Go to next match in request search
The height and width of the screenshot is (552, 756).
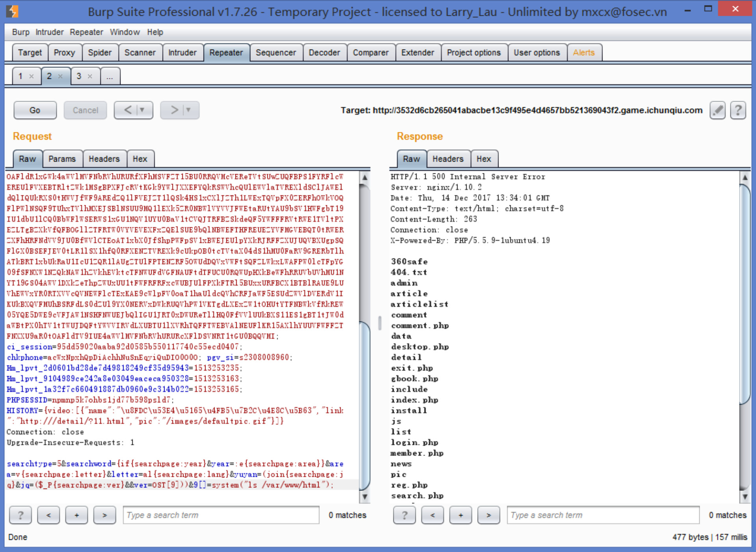(104, 515)
